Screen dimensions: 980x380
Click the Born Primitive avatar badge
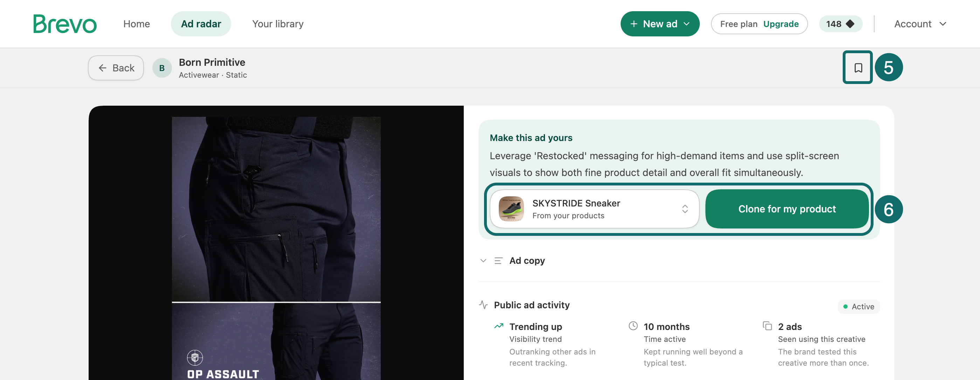pyautogui.click(x=162, y=68)
